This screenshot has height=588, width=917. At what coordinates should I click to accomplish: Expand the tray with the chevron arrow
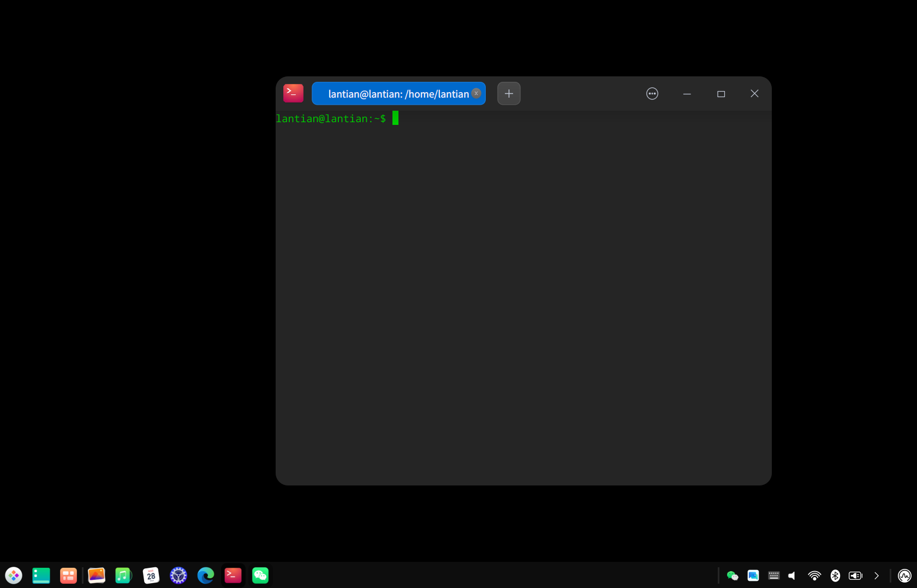(x=877, y=575)
